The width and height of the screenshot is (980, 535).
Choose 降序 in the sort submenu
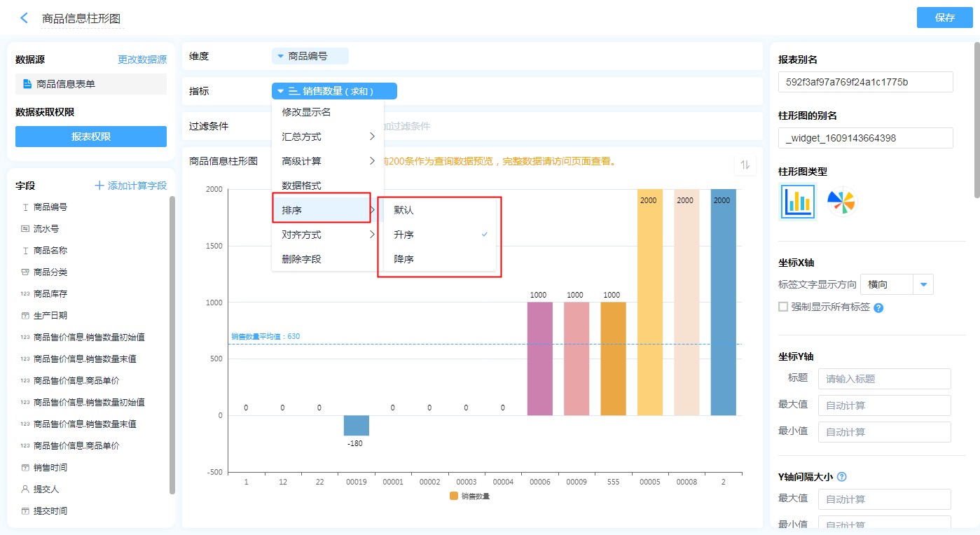point(404,259)
